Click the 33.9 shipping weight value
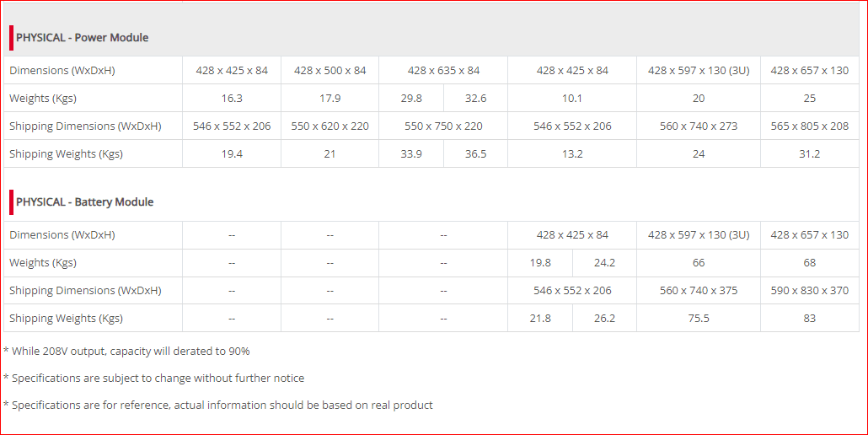This screenshot has width=868, height=435. pos(411,154)
